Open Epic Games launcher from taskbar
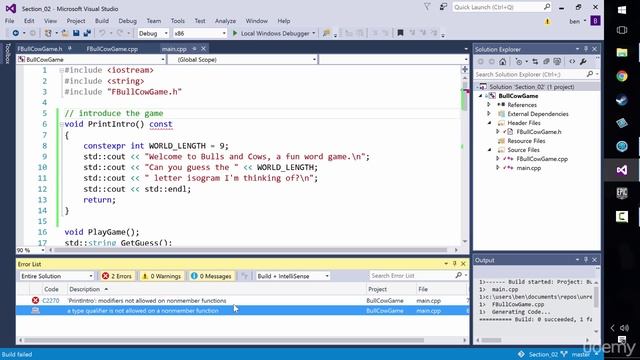The width and height of the screenshot is (640, 360). (622, 193)
